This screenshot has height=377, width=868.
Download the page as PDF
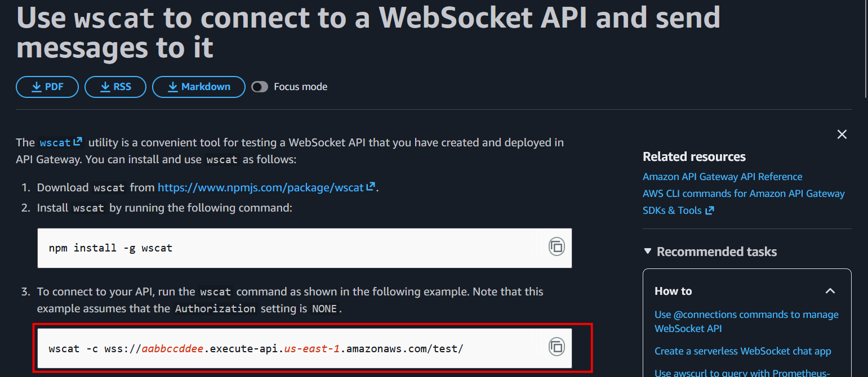point(47,87)
